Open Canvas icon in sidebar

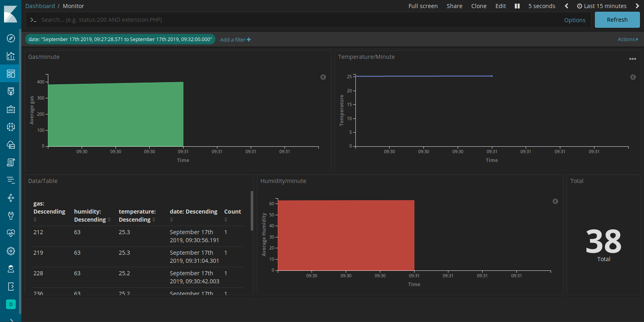pyautogui.click(x=11, y=91)
